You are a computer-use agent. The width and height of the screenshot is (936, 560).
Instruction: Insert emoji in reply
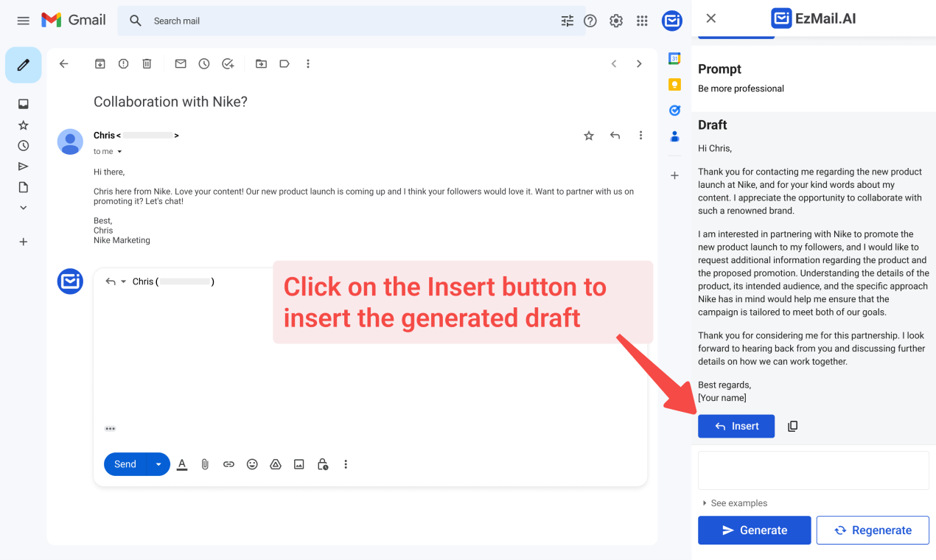252,464
